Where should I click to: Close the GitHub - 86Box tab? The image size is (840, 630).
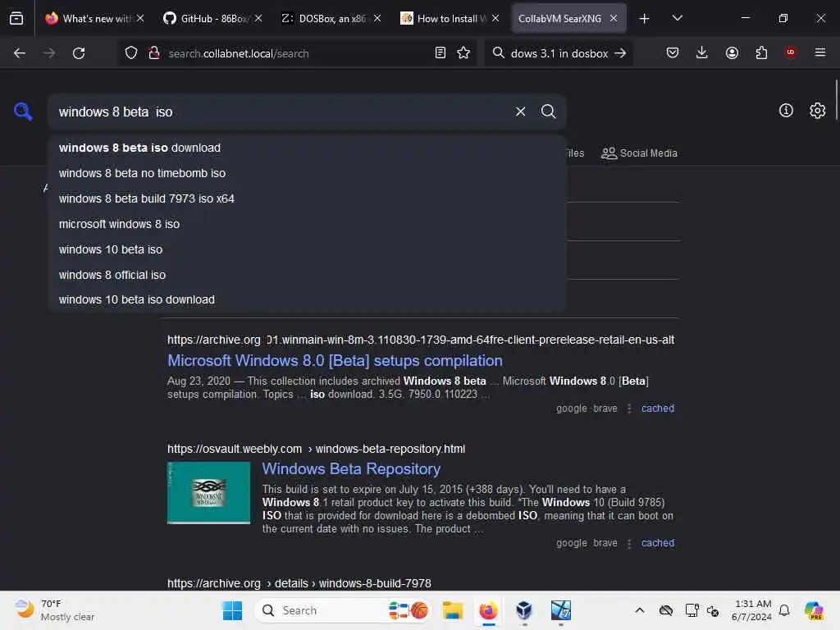tap(258, 18)
